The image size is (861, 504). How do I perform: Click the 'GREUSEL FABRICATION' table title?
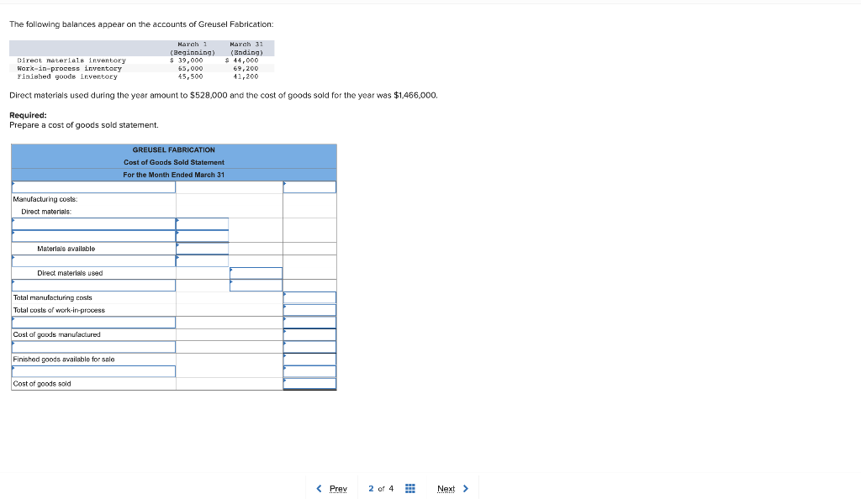point(173,150)
